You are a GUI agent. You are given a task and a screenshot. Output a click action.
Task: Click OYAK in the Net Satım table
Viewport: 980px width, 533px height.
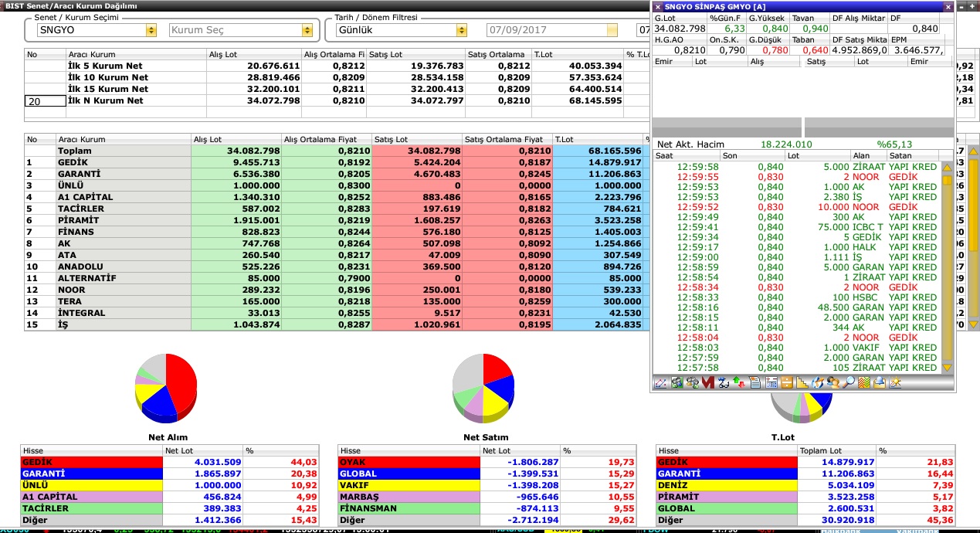[x=409, y=462]
